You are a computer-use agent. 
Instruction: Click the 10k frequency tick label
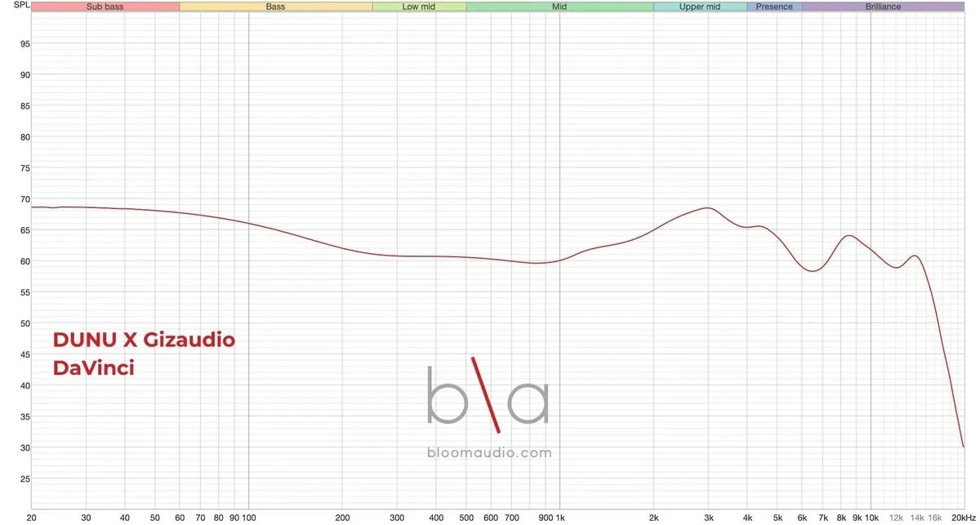[871, 518]
